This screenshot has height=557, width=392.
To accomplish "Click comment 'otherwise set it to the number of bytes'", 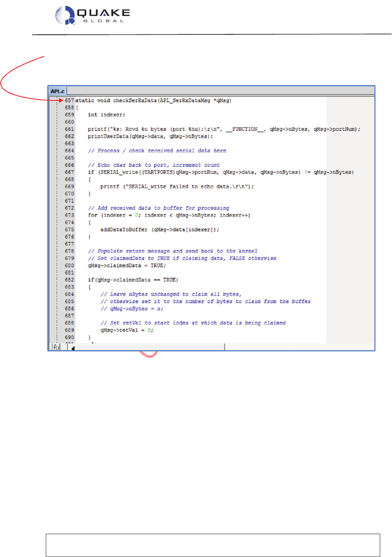I will click(x=206, y=302).
